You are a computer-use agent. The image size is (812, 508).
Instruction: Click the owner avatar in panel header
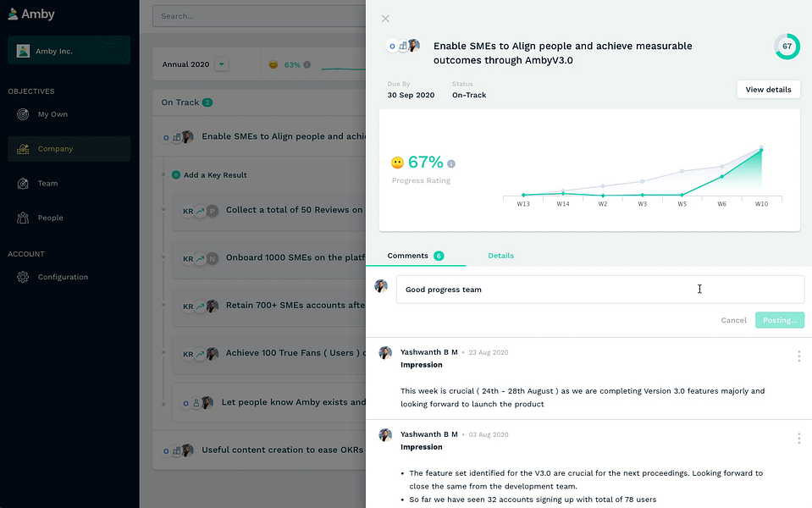point(414,46)
